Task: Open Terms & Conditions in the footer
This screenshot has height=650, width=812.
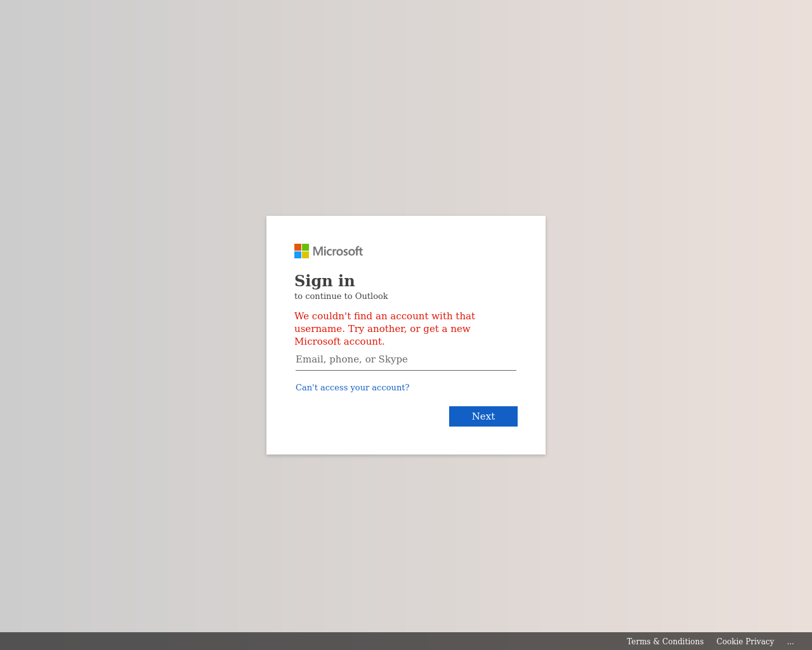Action: tap(665, 641)
